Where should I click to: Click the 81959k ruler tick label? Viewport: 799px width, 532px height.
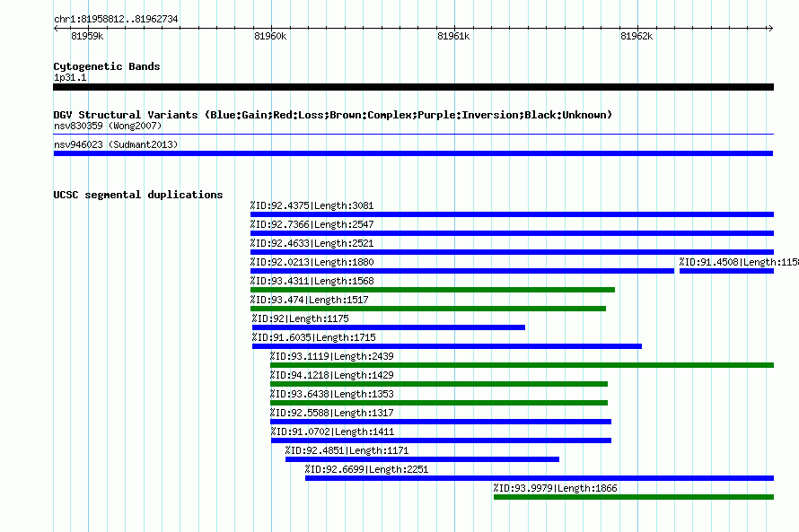[87, 36]
